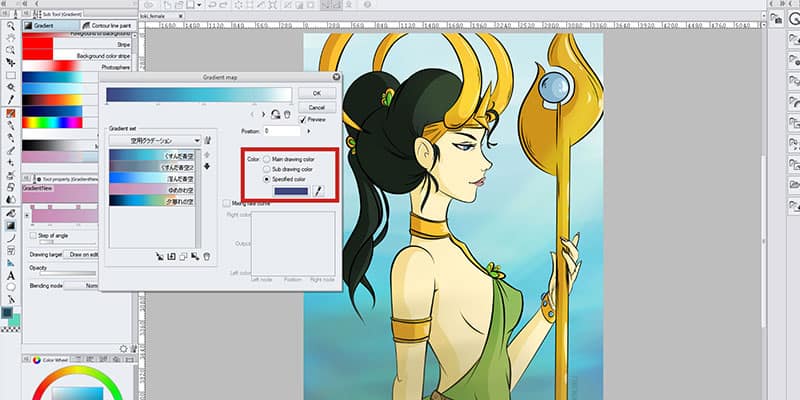Select Background color stripe preset
Screen dimensions: 800x400
tap(77, 56)
